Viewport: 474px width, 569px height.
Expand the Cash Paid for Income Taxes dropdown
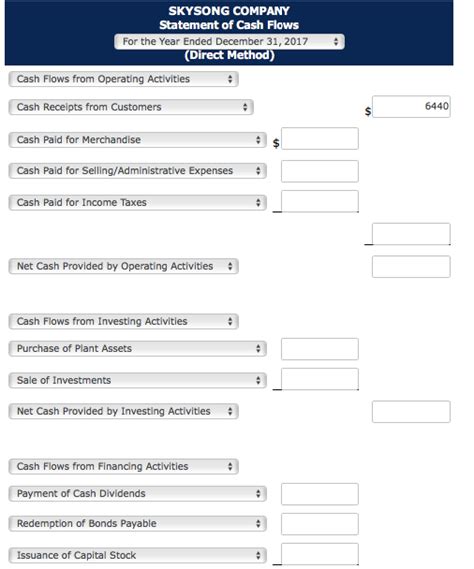click(x=138, y=202)
